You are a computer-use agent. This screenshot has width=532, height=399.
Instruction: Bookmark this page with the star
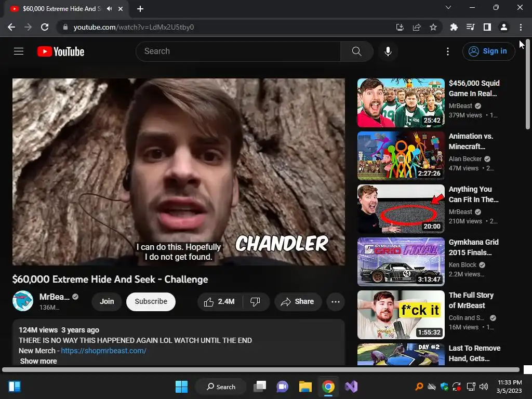[433, 27]
